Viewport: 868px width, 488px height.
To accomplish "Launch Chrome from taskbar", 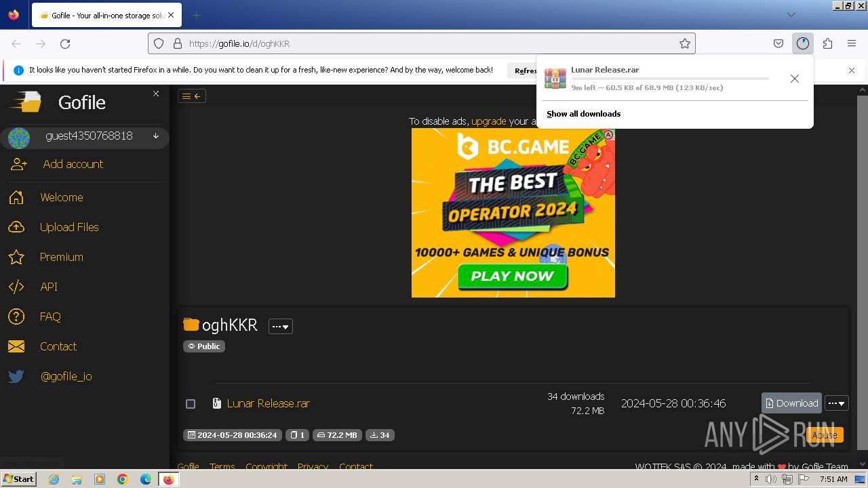I will coord(123,479).
